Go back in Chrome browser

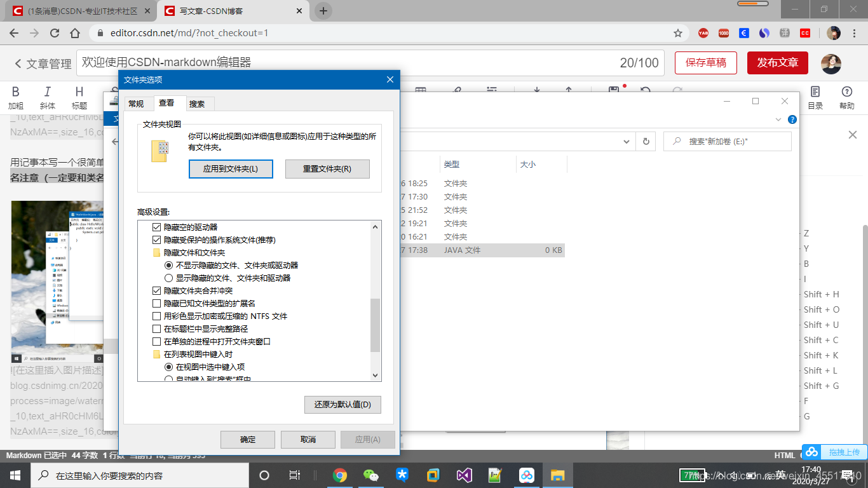(14, 33)
